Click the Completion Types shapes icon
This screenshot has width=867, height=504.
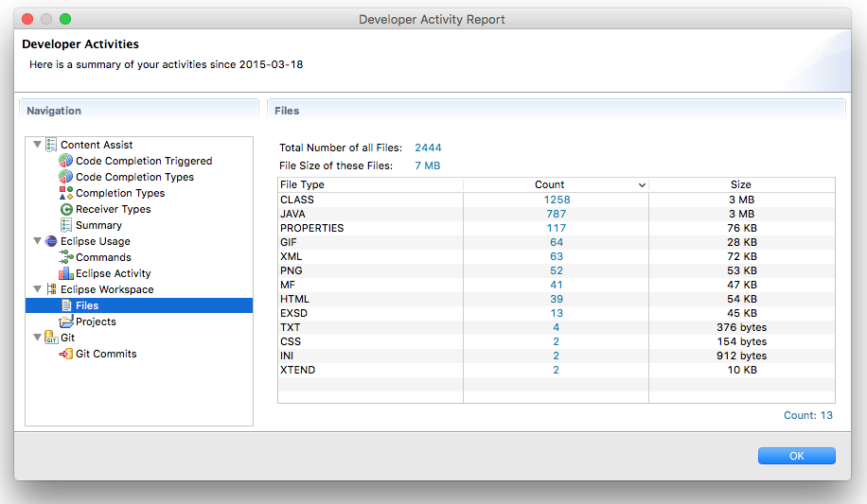pos(66,194)
